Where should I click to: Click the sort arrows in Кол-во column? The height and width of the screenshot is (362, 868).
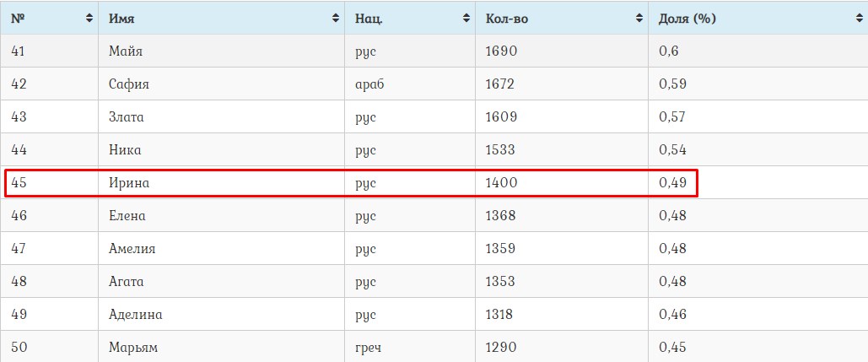[x=639, y=18]
